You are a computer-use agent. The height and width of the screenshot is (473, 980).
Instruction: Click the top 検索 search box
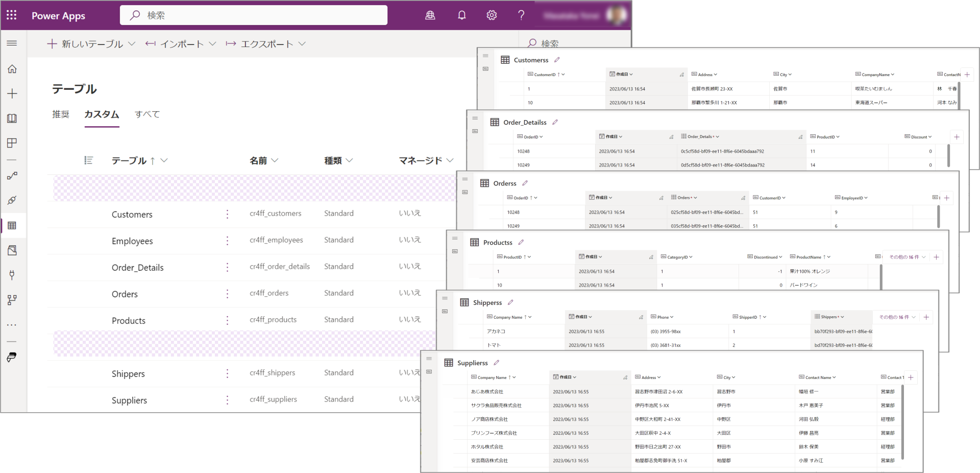[254, 15]
